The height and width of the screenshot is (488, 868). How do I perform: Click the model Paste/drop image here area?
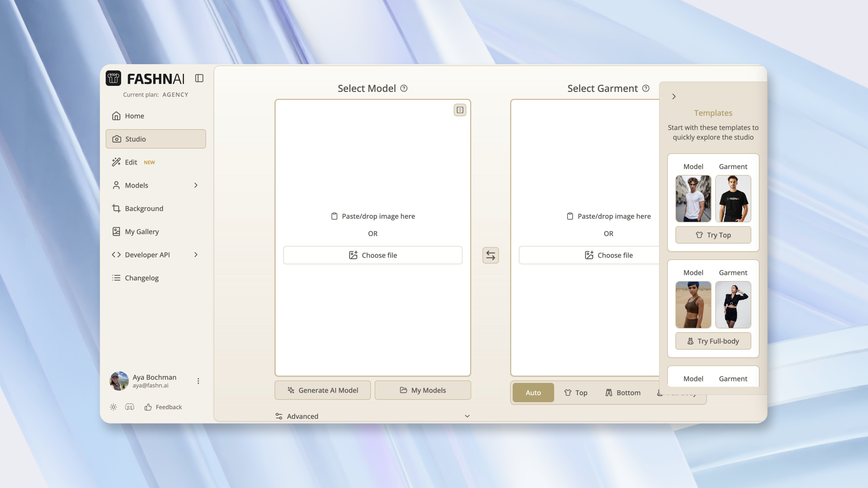coord(373,216)
